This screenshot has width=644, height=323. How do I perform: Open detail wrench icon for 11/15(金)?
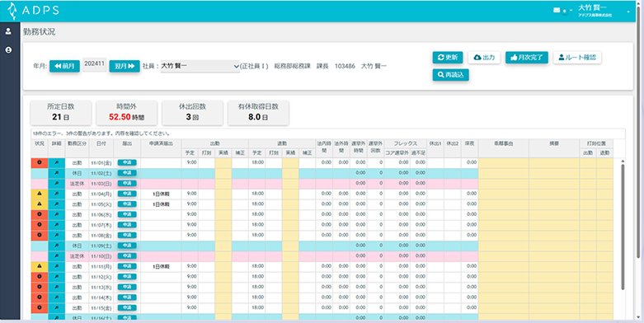tap(56, 308)
